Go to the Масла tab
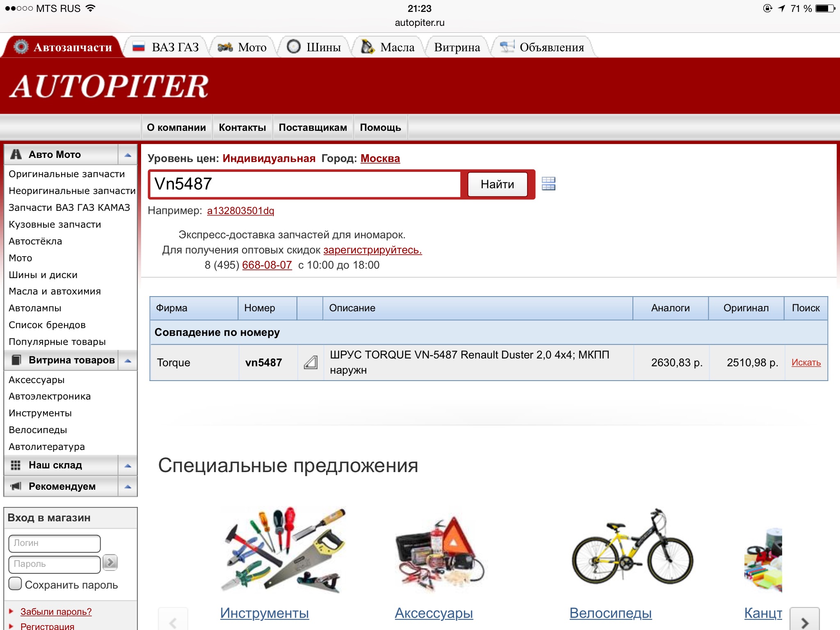Screen dimensions: 840x630 [x=388, y=47]
